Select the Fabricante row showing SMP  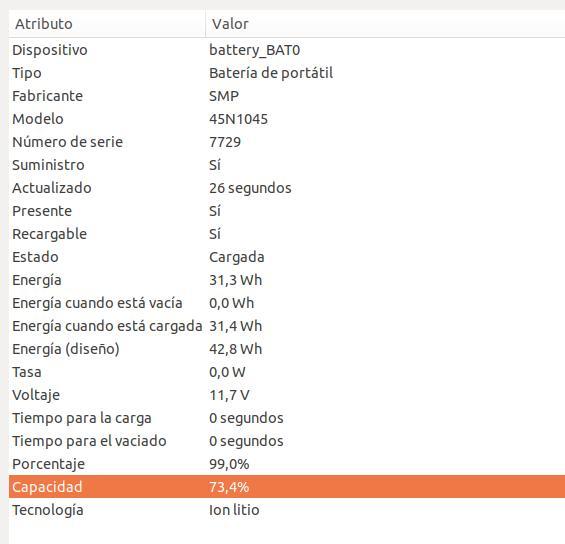[287, 96]
